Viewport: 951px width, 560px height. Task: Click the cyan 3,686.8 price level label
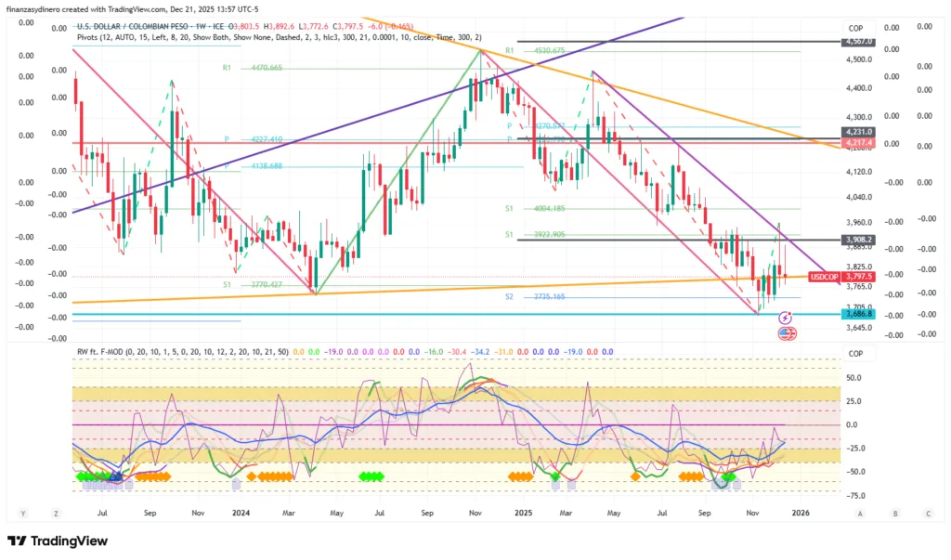(859, 315)
